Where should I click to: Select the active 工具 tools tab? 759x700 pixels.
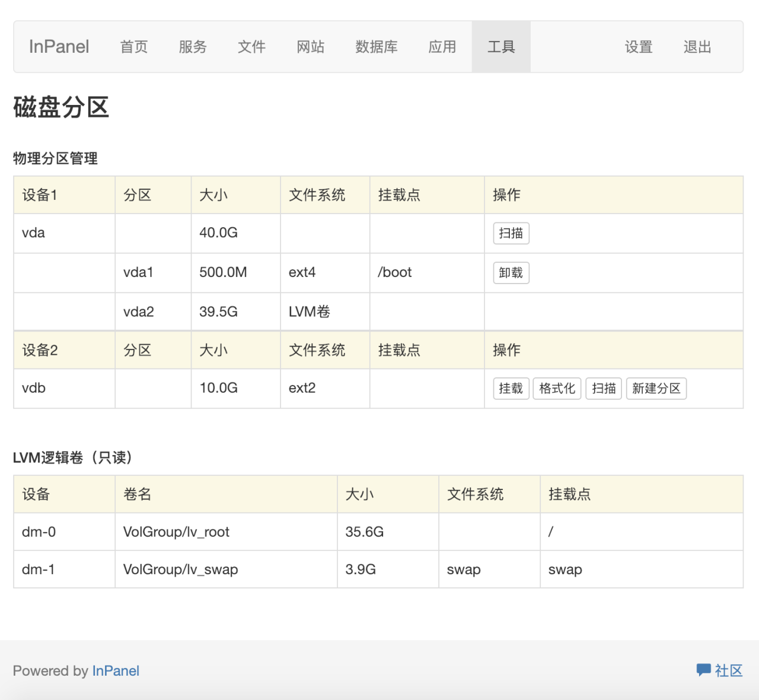point(501,47)
